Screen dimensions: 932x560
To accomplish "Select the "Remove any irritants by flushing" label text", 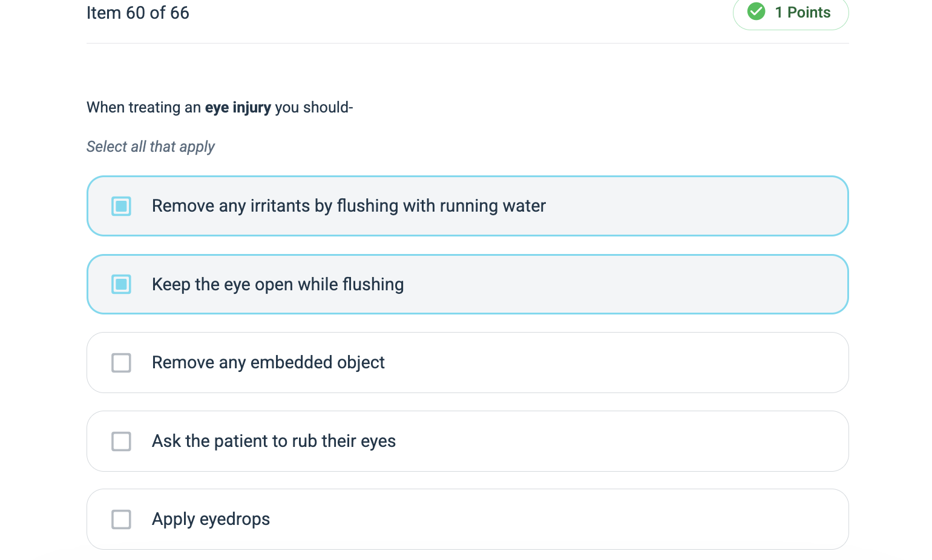I will click(x=349, y=206).
